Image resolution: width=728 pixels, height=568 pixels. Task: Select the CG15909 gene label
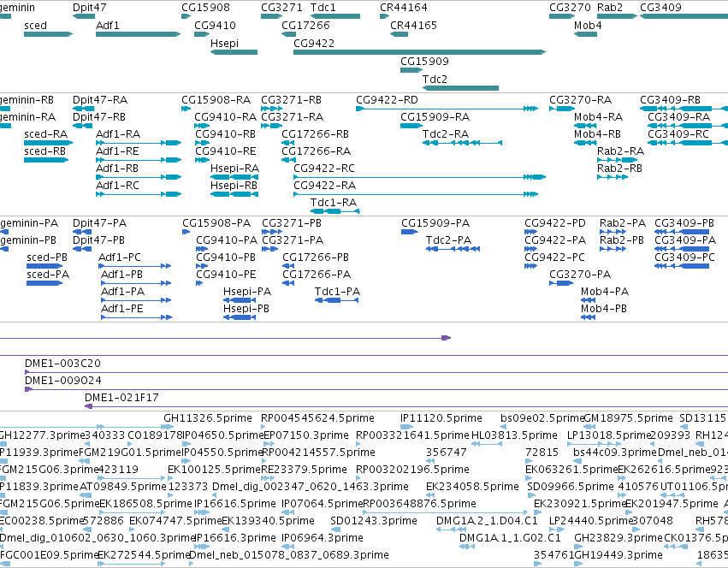coord(424,62)
